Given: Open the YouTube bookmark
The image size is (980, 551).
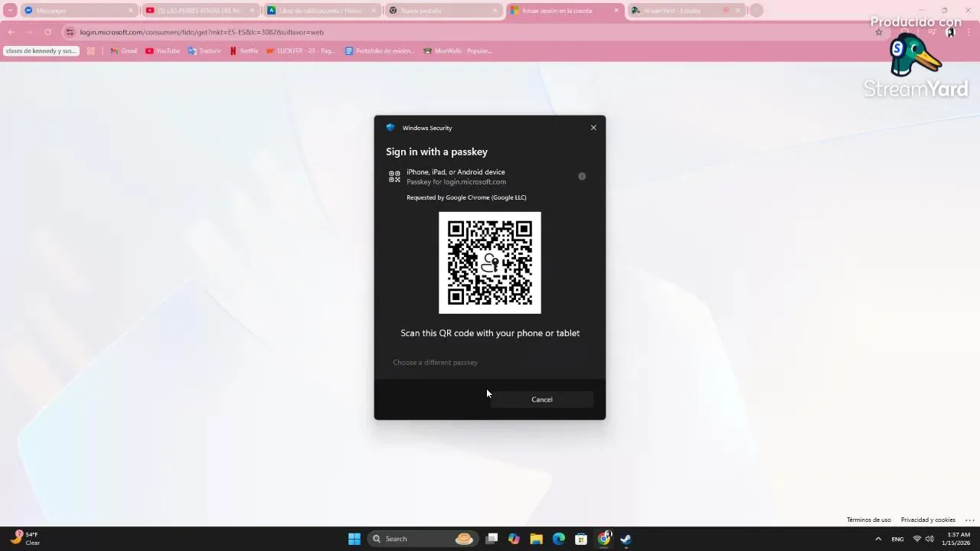Looking at the screenshot, I should click(x=162, y=51).
